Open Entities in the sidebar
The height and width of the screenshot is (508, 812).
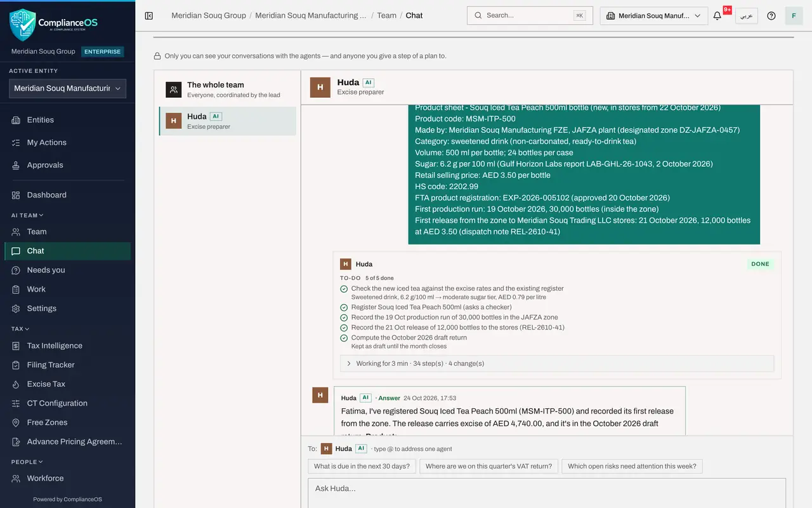67,120
